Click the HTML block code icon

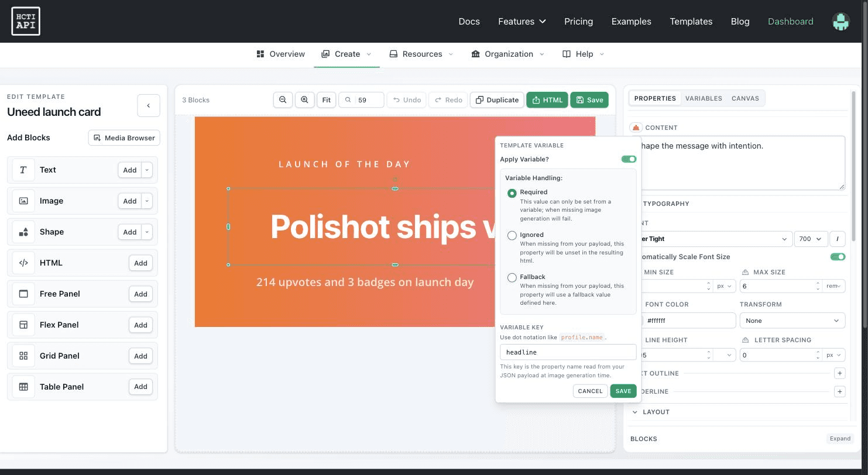click(23, 263)
